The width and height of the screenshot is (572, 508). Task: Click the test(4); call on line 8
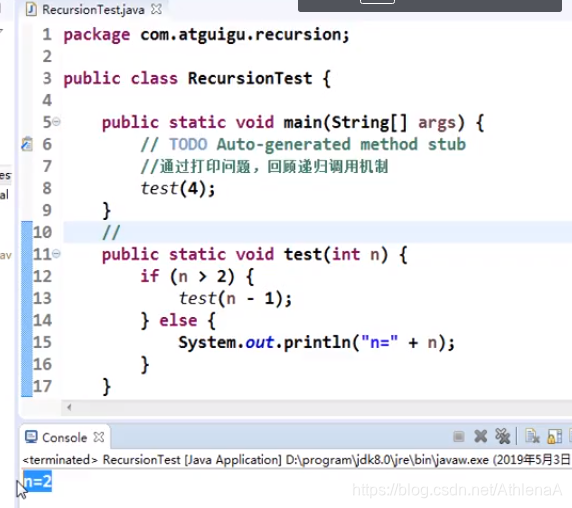tap(178, 189)
